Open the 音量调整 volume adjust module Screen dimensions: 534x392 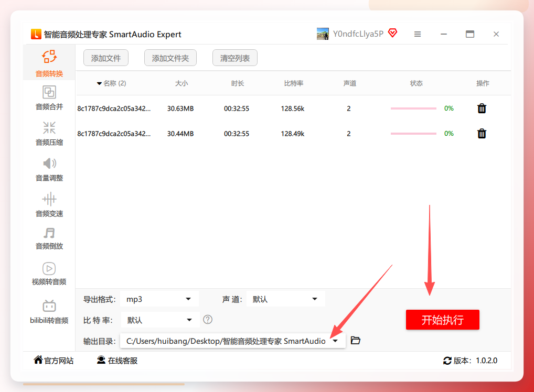pyautogui.click(x=49, y=169)
